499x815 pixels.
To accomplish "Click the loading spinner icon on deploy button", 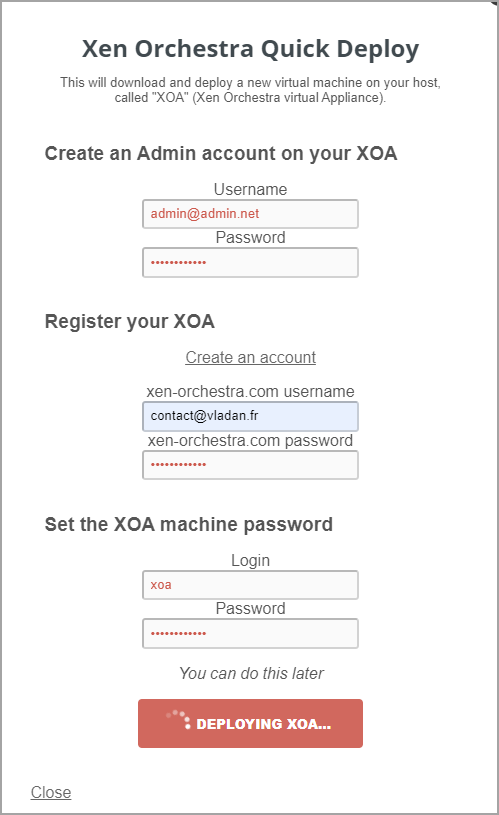I will click(x=179, y=719).
